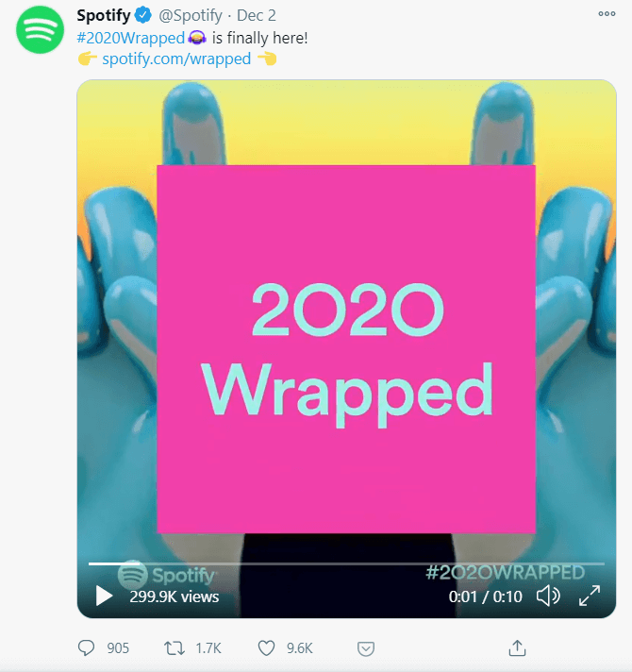Seek on the video progress bar
Image resolution: width=632 pixels, height=672 pixels.
click(x=346, y=564)
